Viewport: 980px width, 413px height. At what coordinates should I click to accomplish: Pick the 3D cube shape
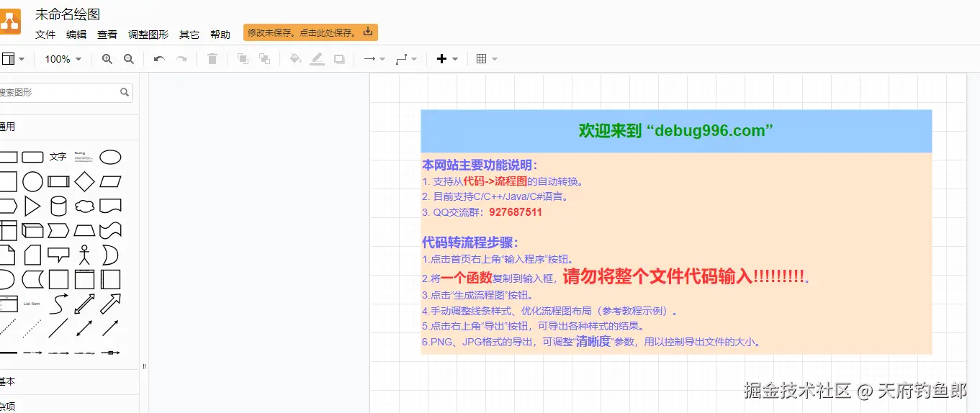[32, 231]
